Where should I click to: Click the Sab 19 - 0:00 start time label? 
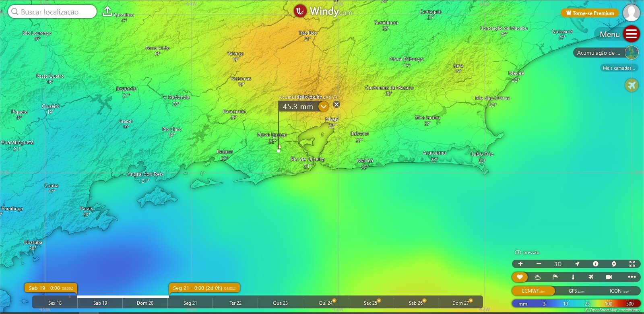click(51, 288)
